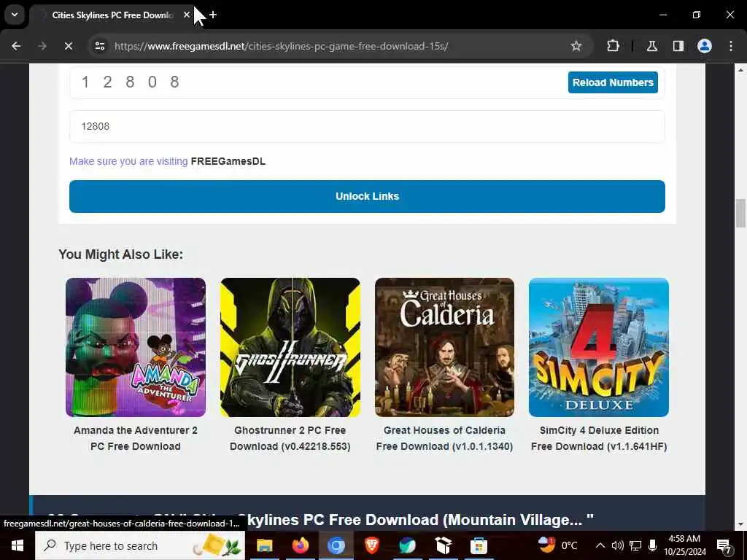Open the notification center icon

724,545
